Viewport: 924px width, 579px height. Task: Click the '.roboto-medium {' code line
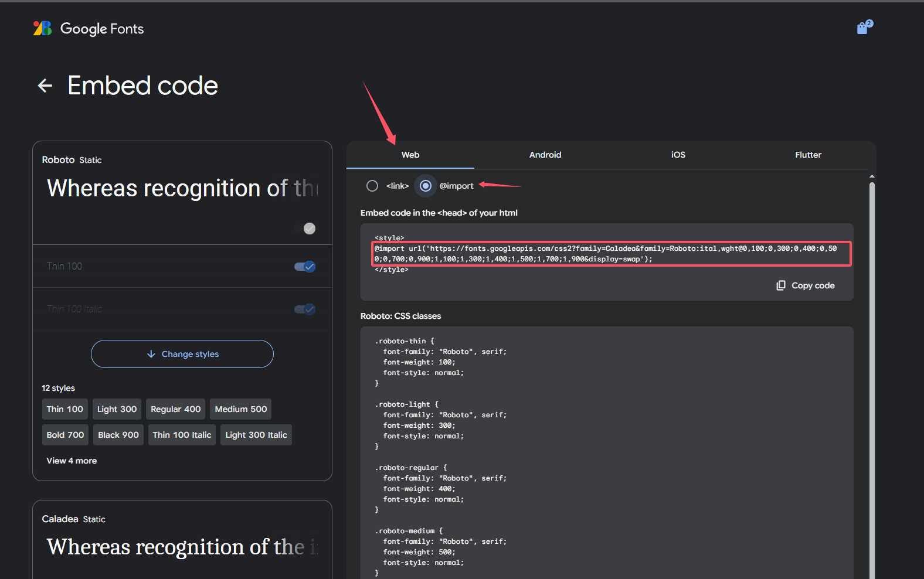pyautogui.click(x=409, y=531)
